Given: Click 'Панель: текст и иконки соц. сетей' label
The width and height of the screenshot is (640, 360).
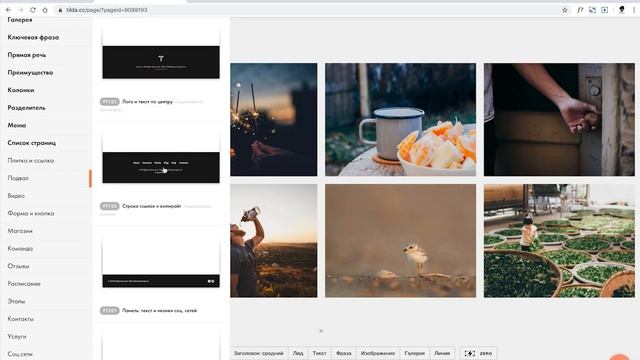Looking at the screenshot, I should coord(160,311).
